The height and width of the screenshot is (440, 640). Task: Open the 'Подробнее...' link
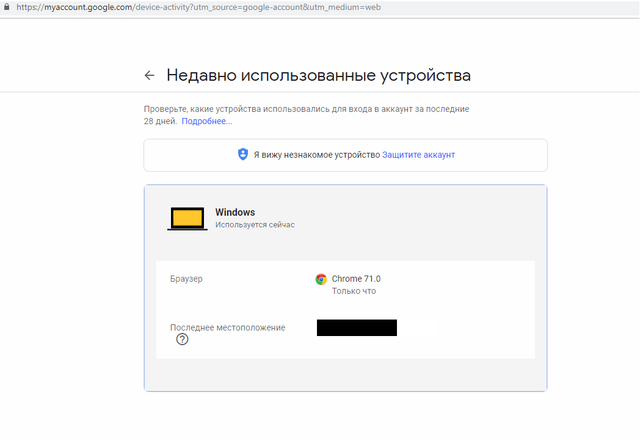(207, 121)
